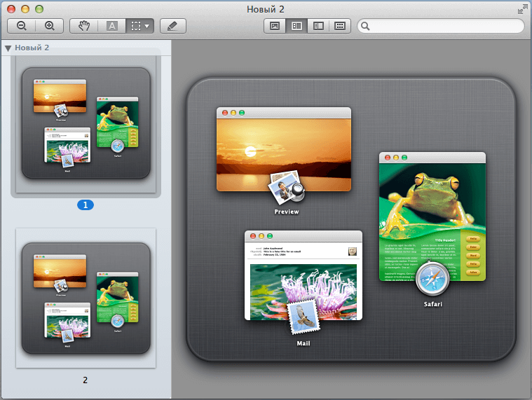Zoom in with the plus magnifier button

[50, 26]
